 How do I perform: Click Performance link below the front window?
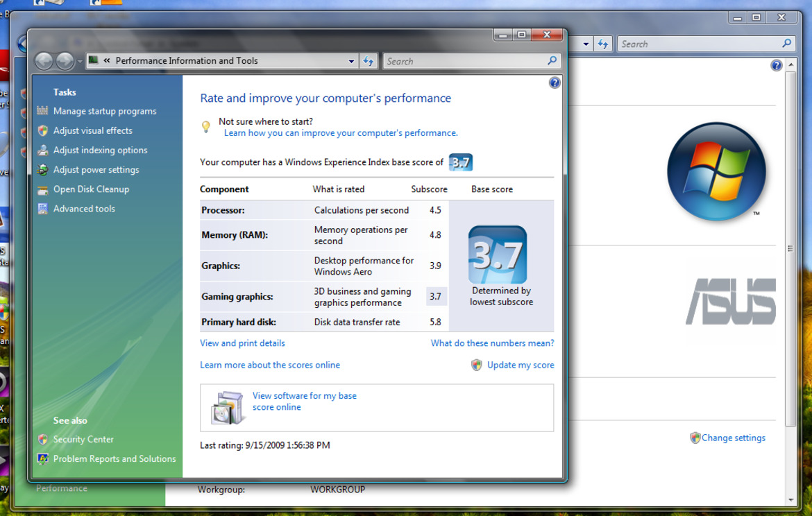(x=62, y=488)
